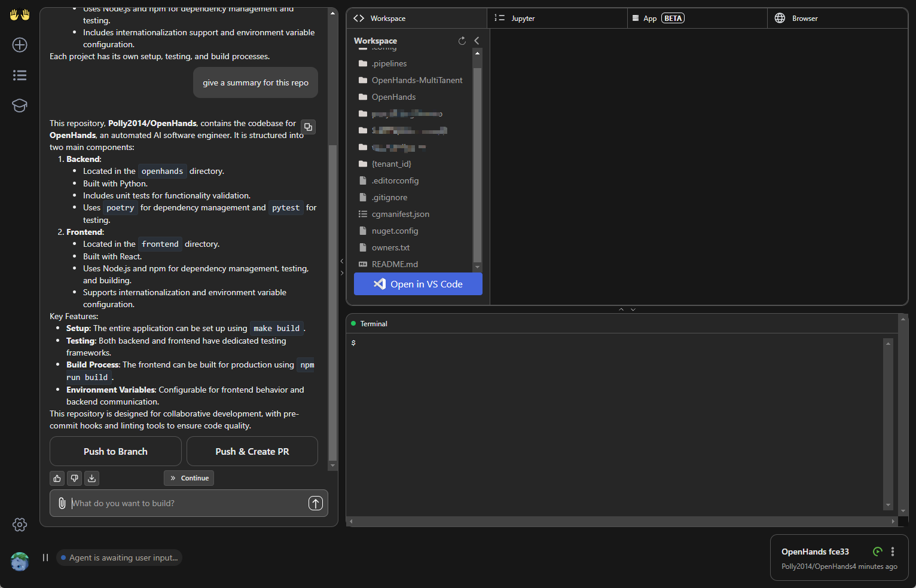This screenshot has height=588, width=916.
Task: Collapse terminal with down chevron
Action: (x=633, y=310)
